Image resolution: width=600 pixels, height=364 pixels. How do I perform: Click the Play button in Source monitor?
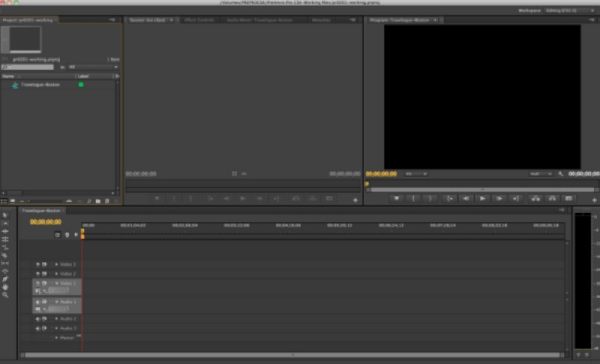243,198
